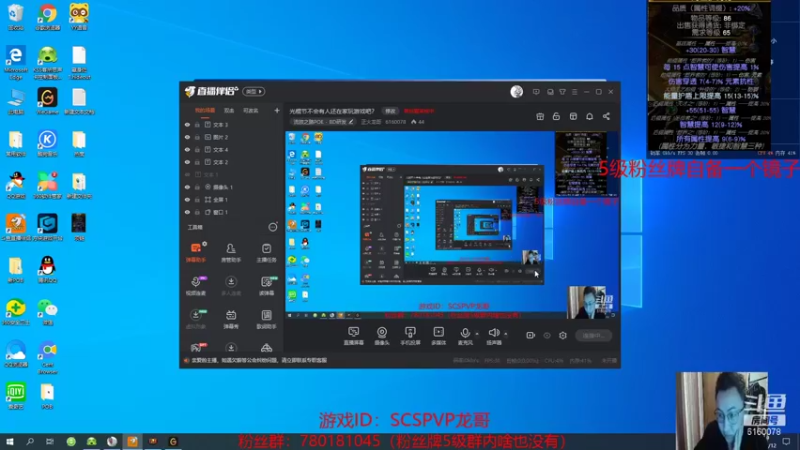The height and width of the screenshot is (450, 800).
Task: Add 手机投屏 phone casting source
Action: click(410, 336)
